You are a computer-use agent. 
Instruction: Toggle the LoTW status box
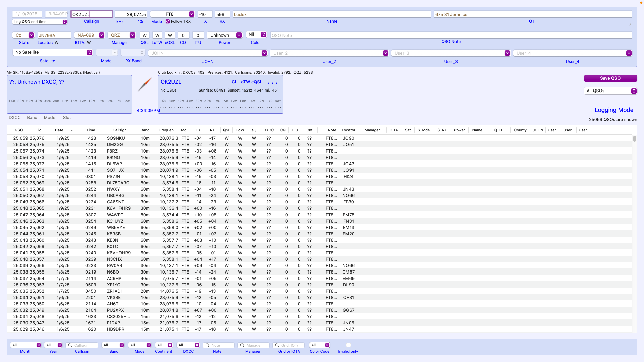point(157,35)
